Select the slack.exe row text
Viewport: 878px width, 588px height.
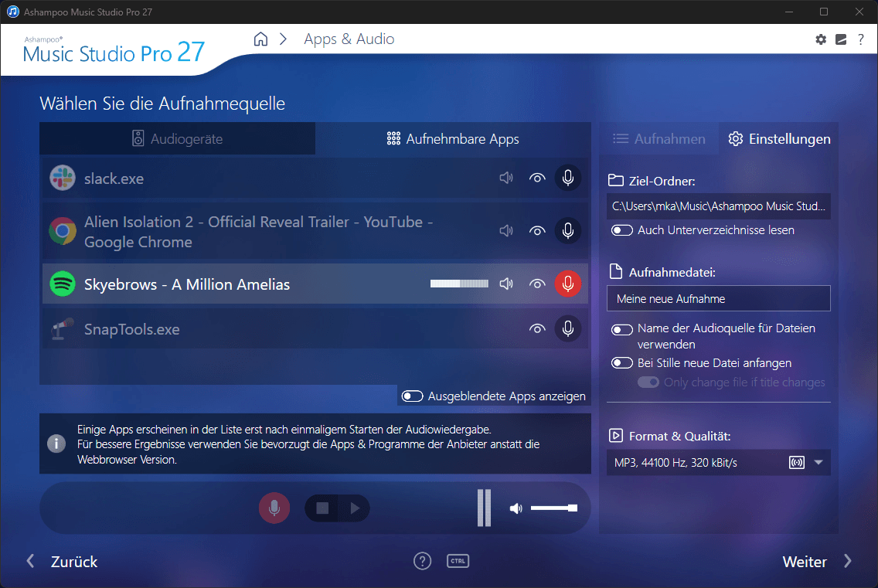coord(114,178)
